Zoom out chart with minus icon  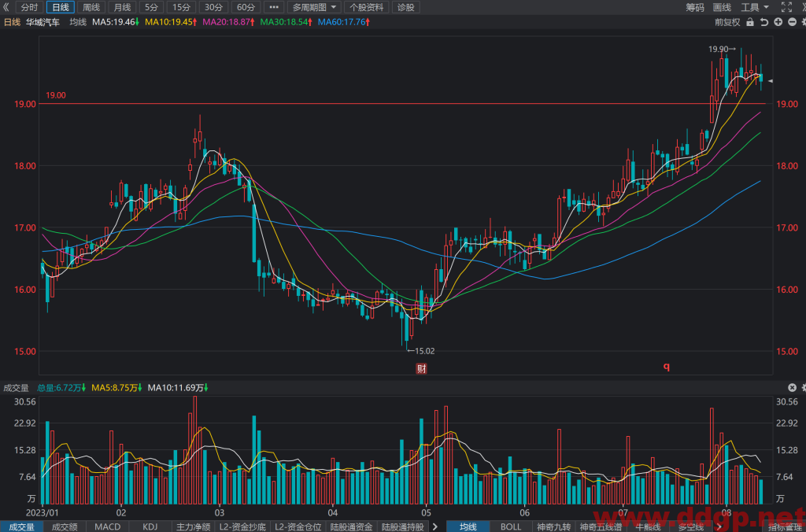pos(792,22)
